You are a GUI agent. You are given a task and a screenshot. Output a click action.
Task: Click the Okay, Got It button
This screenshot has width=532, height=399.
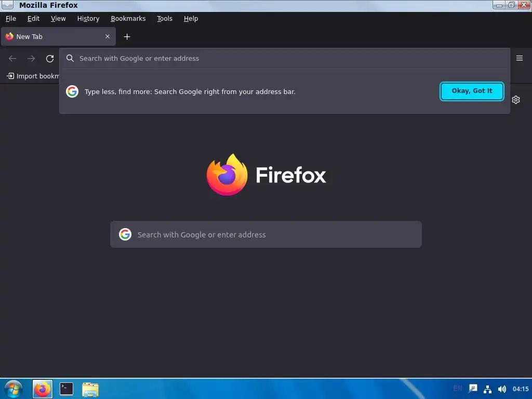click(x=472, y=91)
